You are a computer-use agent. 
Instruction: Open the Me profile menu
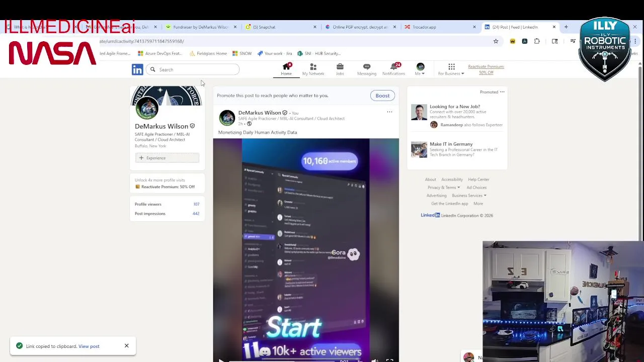pyautogui.click(x=420, y=70)
